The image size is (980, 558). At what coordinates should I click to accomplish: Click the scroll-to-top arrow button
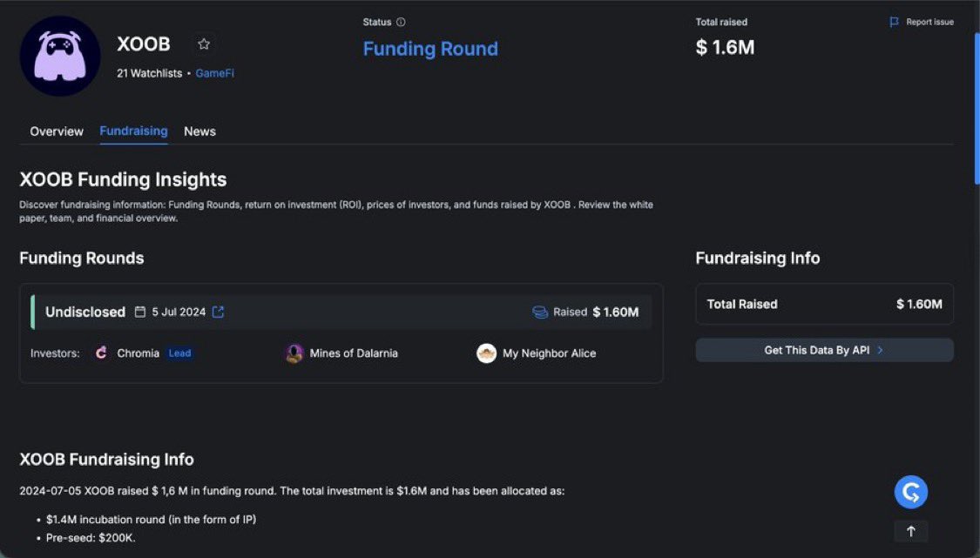[x=910, y=531]
